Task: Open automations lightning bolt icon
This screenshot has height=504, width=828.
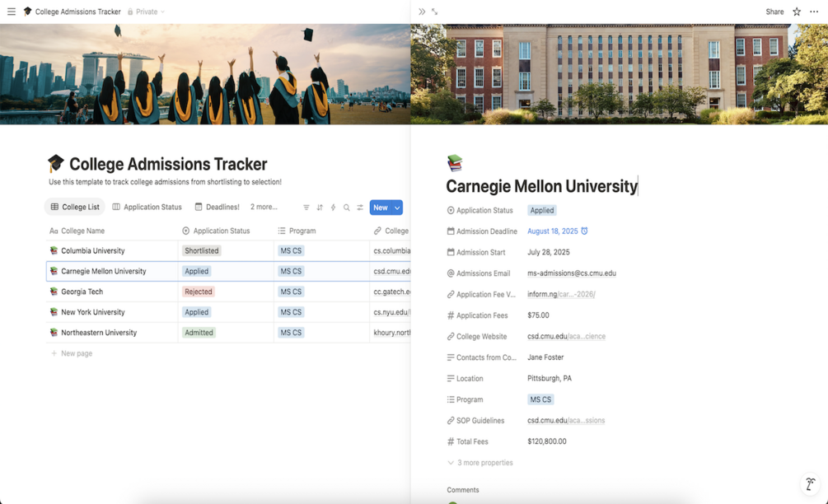Action: pos(333,208)
